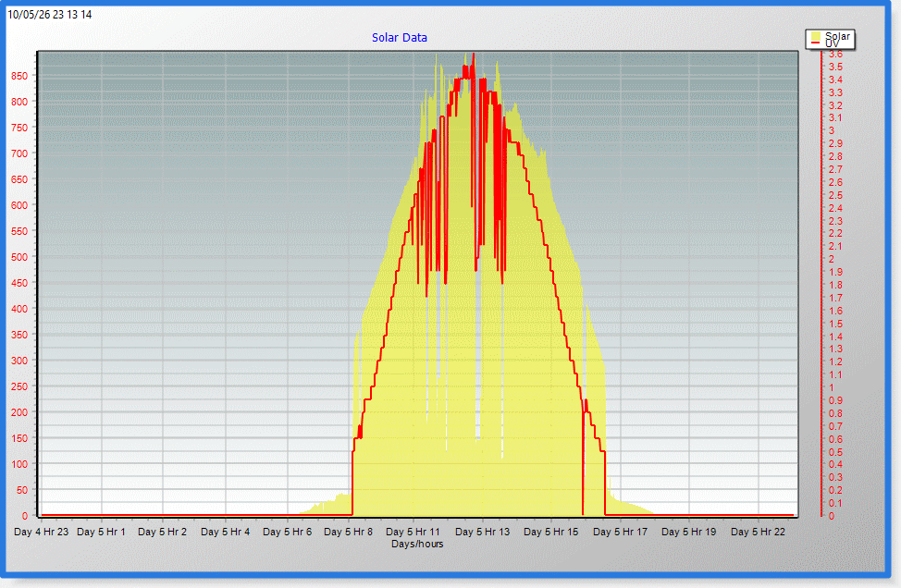
Task: Click the 2.1 value on UV axis
Action: (x=835, y=246)
